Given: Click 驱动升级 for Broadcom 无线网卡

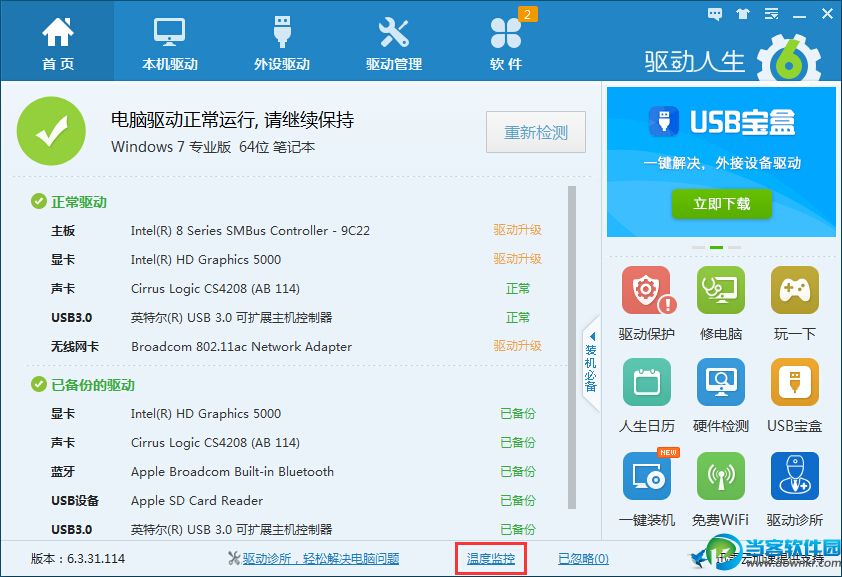Looking at the screenshot, I should 517,346.
